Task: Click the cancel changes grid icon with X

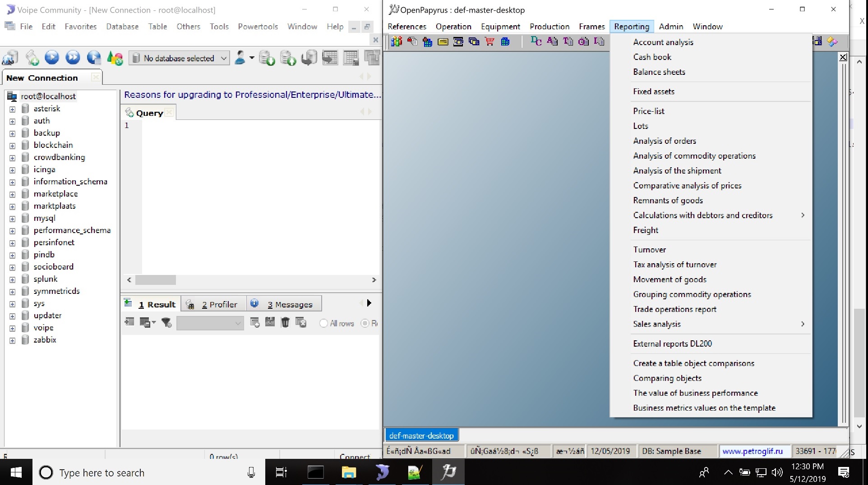Action: [x=301, y=322]
